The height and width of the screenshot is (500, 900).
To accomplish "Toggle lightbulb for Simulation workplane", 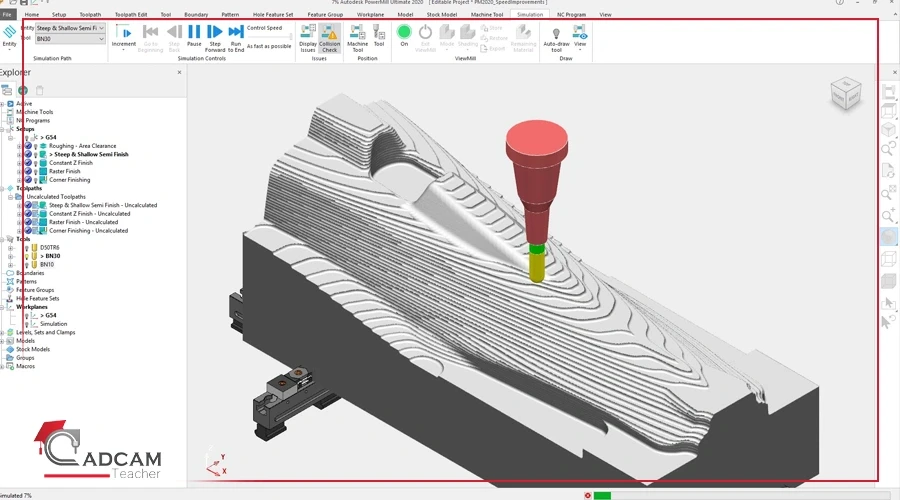I will [26, 324].
